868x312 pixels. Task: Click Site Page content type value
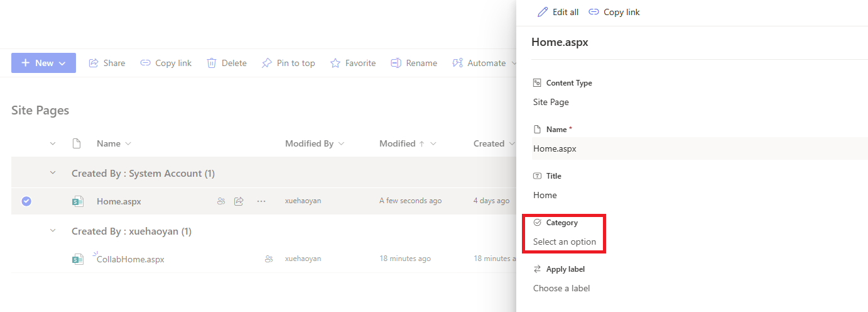[x=551, y=102]
